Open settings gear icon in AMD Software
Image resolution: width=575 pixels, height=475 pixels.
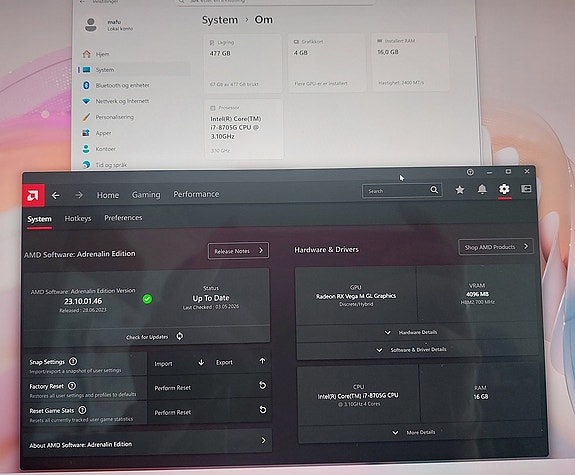pos(504,189)
